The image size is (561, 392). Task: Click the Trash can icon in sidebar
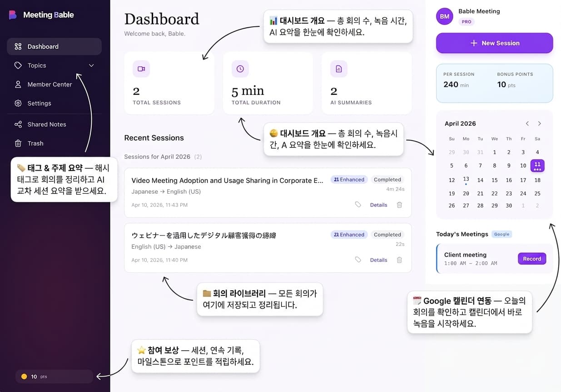(x=18, y=143)
